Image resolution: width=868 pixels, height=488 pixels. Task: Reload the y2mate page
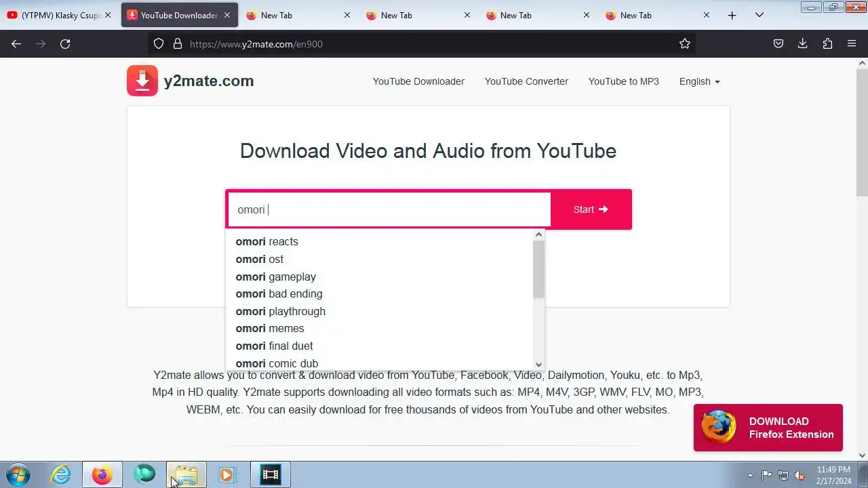click(x=65, y=43)
